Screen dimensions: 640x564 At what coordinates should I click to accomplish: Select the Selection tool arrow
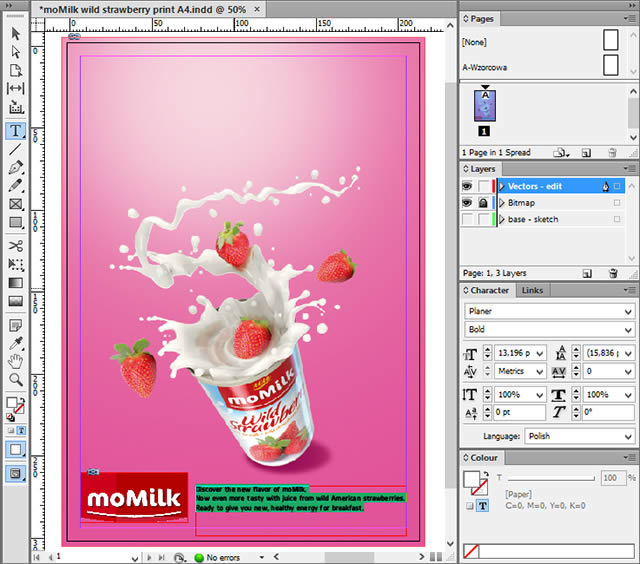coord(16,33)
